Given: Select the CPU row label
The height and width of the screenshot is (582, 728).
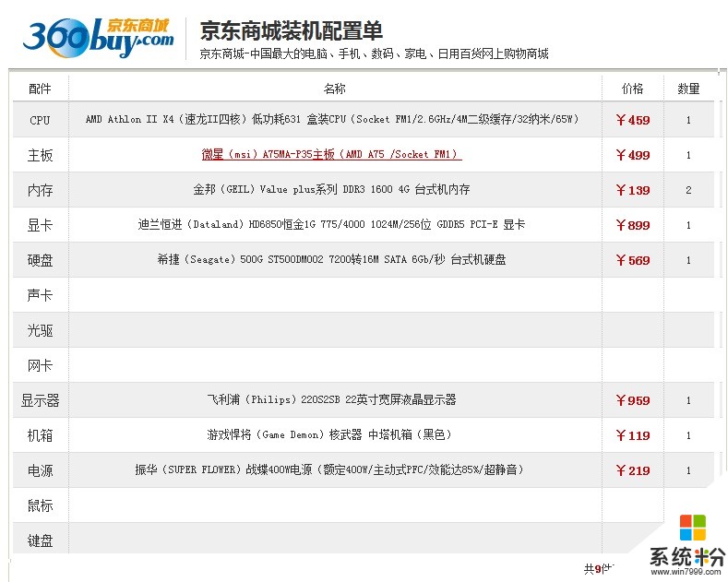Looking at the screenshot, I should (40, 120).
